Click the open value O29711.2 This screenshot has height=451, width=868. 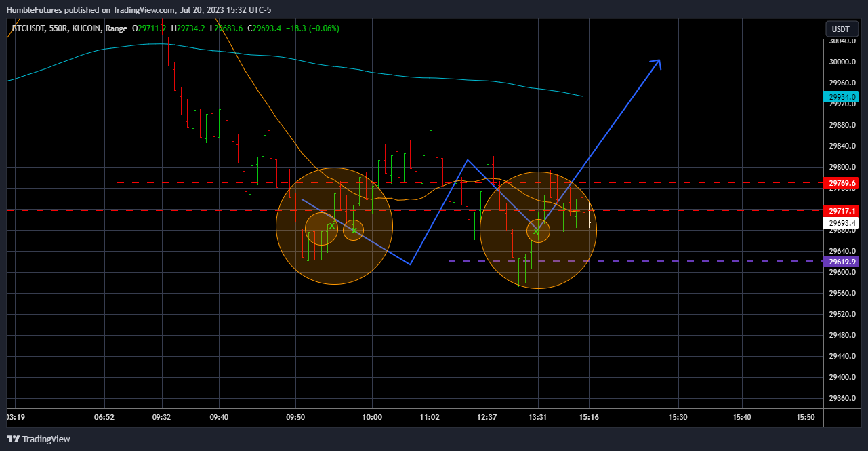coord(150,28)
